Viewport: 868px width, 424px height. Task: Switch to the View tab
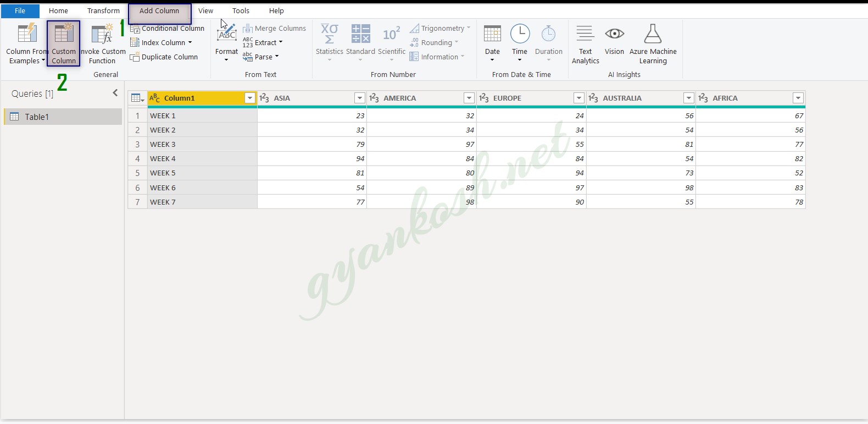pyautogui.click(x=205, y=11)
